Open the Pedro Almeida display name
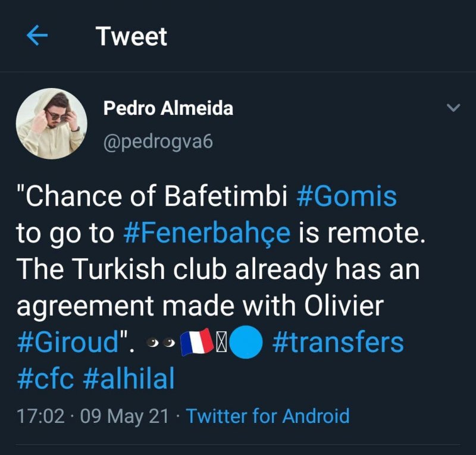The width and height of the screenshot is (476, 455). (168, 108)
